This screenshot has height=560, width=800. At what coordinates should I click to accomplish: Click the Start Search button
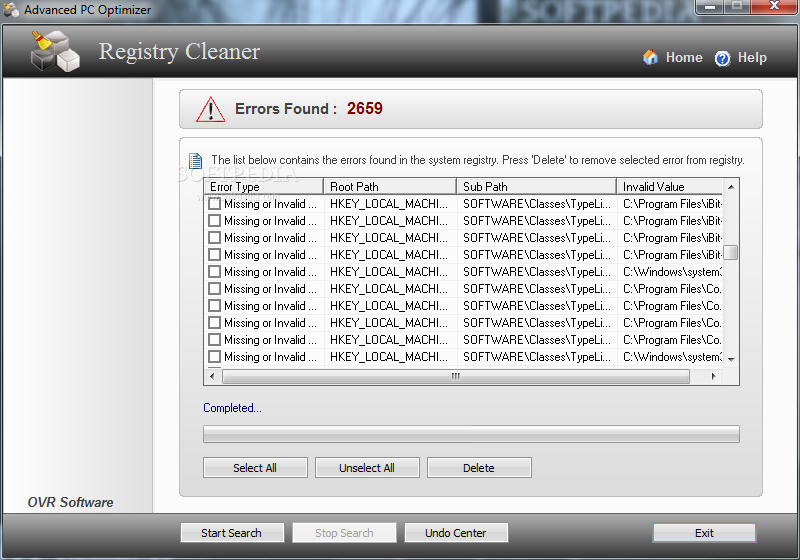(232, 533)
